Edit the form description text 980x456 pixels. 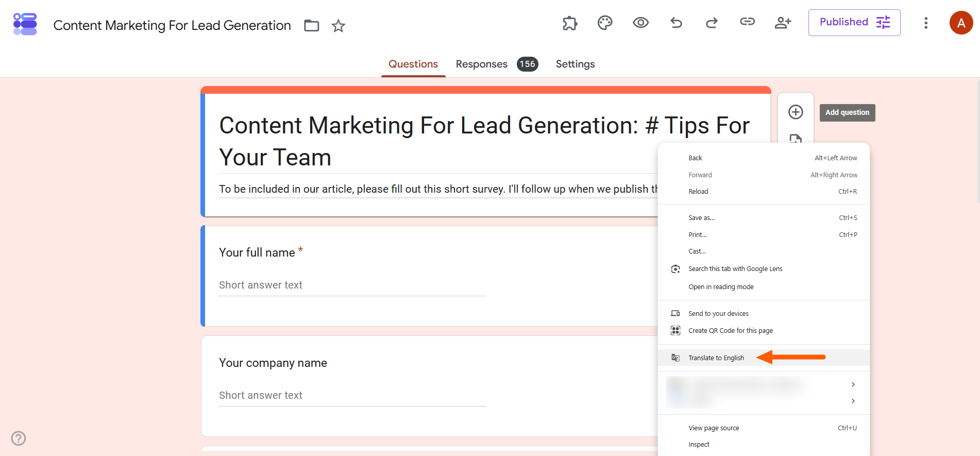438,189
